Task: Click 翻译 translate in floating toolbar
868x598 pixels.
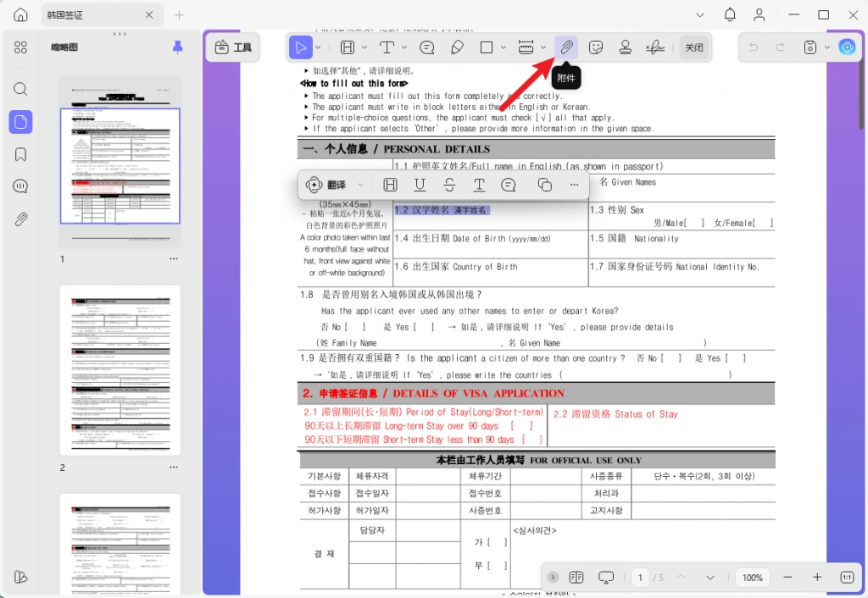Action: (326, 185)
